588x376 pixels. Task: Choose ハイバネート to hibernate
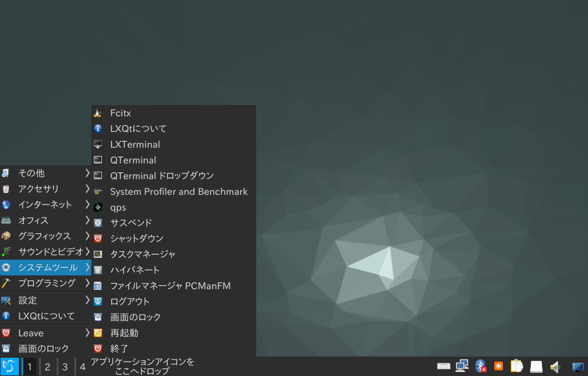click(174, 270)
